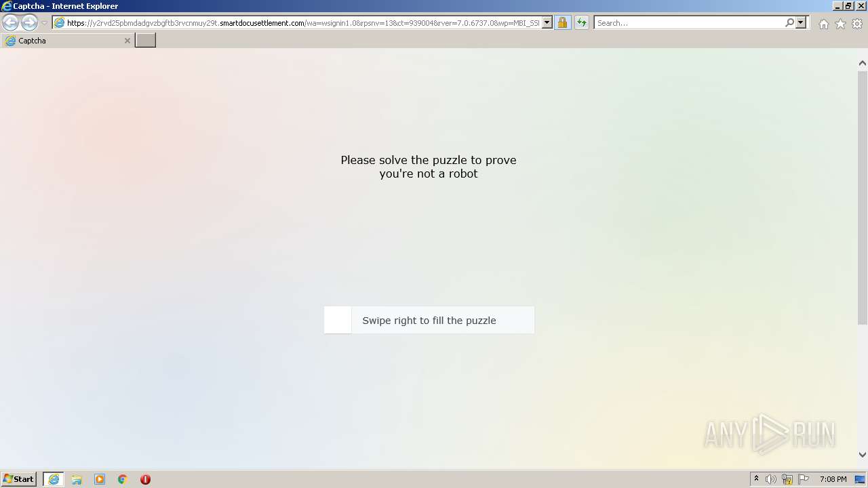This screenshot has height=488, width=868.
Task: Click the Internet Explorer taskbar icon
Action: click(x=54, y=479)
